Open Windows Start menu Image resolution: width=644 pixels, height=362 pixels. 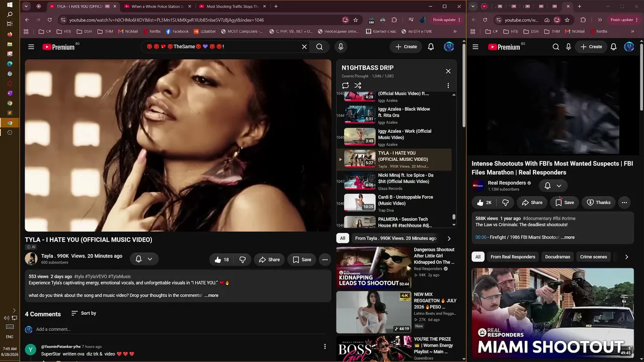point(10,5)
